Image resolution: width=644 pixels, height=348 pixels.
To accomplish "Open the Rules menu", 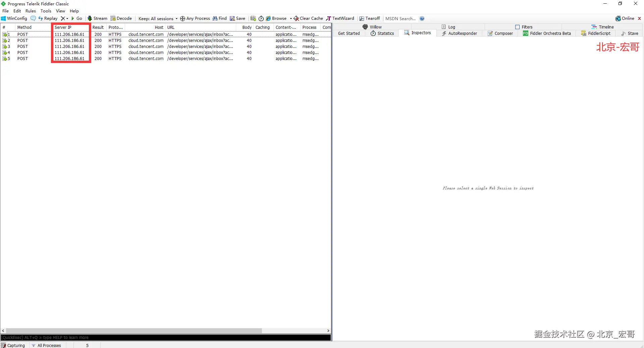I will 31,11.
